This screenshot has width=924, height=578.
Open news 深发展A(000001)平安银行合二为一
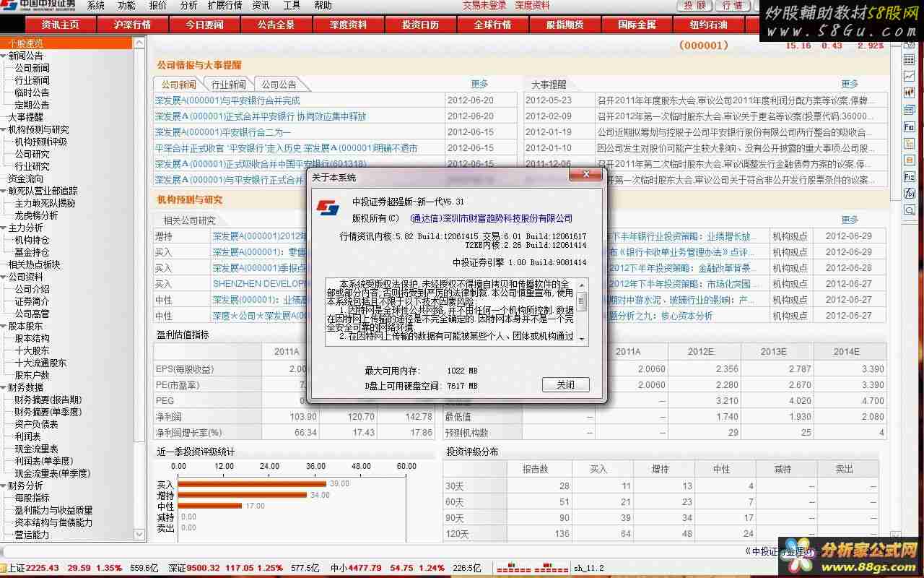pyautogui.click(x=223, y=132)
